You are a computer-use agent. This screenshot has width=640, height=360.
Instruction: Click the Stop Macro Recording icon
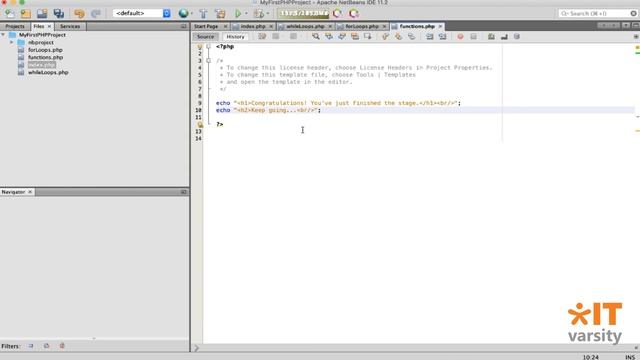pos(473,37)
